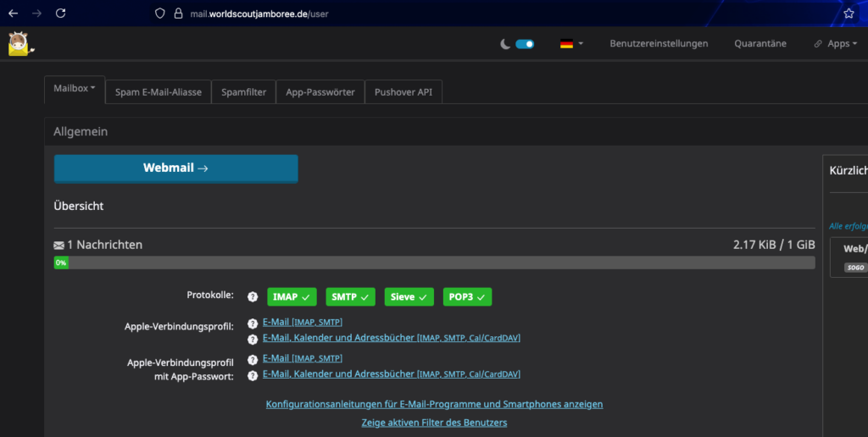The image size is (868, 437).
Task: Click the POP3 protocol badge
Action: (x=467, y=296)
